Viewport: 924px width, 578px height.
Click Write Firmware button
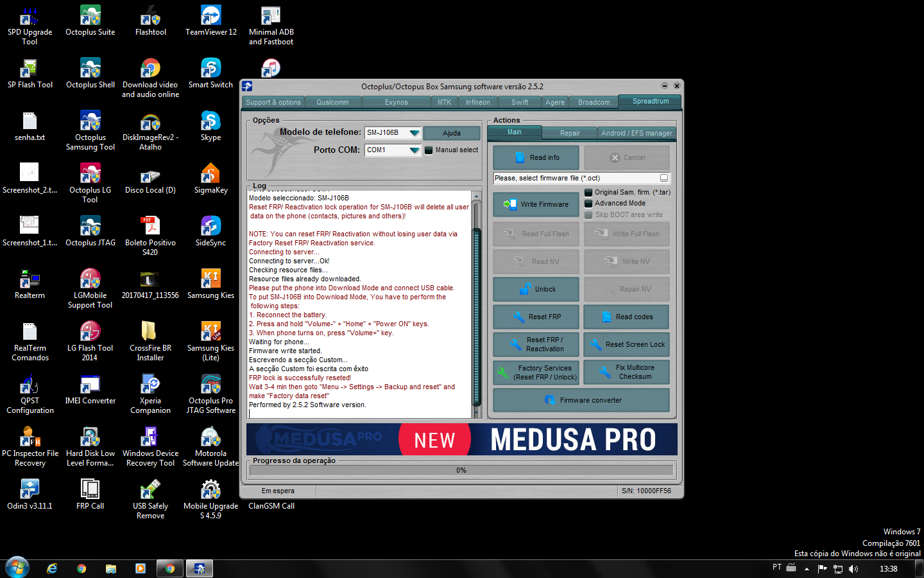tap(536, 204)
